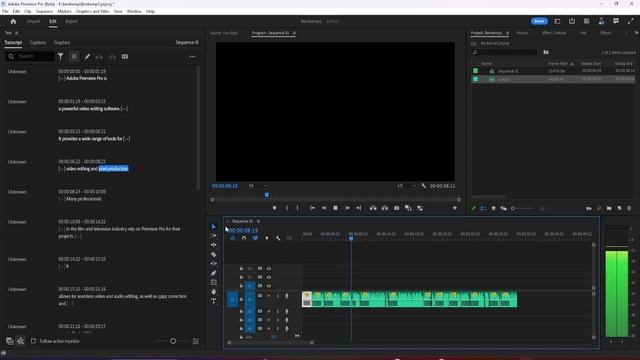Click Add Marker in program monitor
Viewport: 640px width, 360px height.
click(x=274, y=208)
